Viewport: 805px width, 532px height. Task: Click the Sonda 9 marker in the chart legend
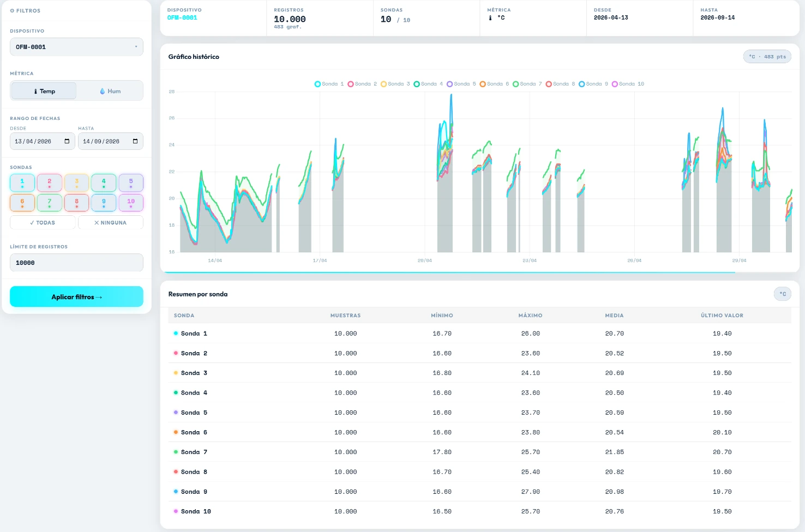(582, 84)
